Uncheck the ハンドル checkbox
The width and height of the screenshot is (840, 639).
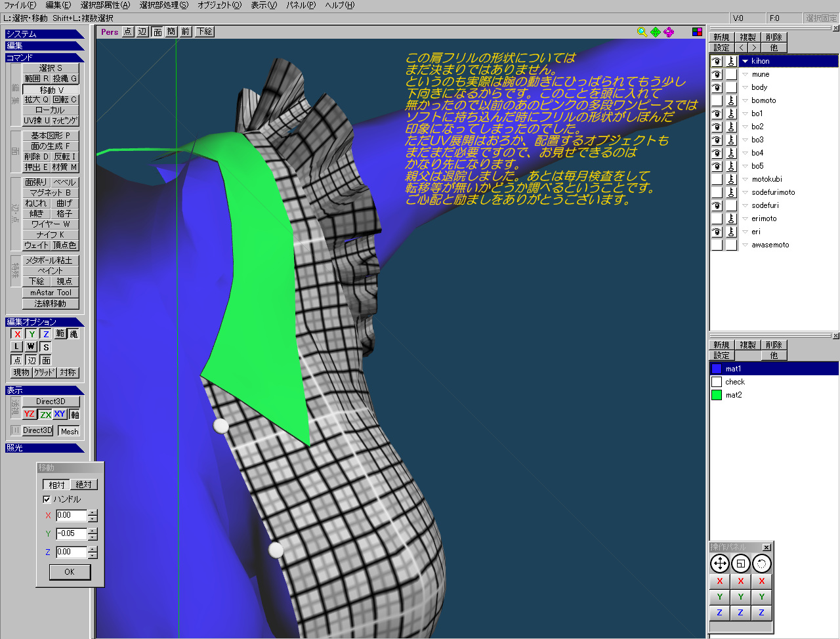point(47,499)
